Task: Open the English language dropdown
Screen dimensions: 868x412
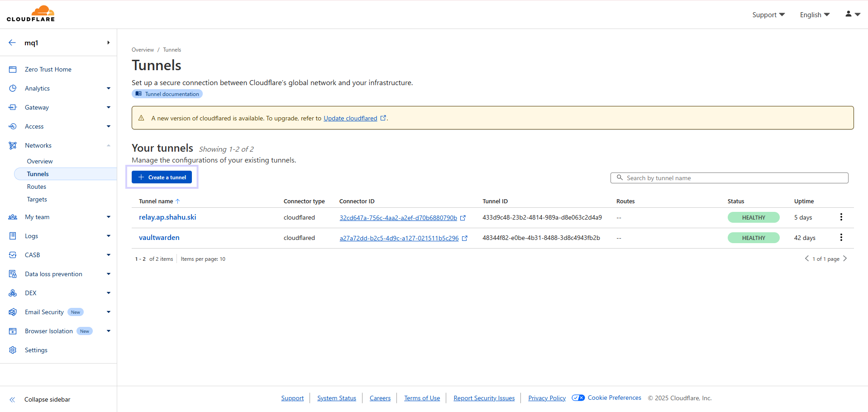Action: click(x=815, y=15)
